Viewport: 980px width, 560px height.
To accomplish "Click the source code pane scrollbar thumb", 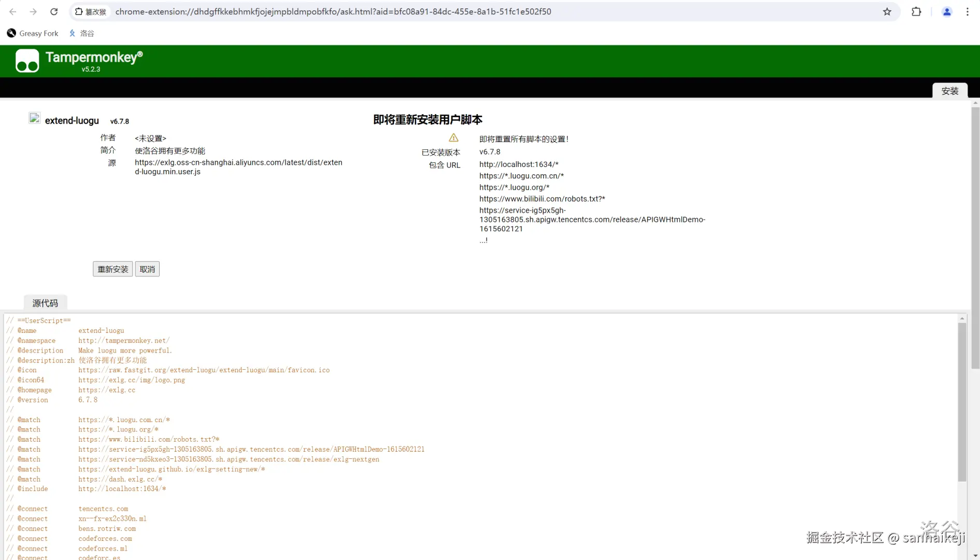I will coord(962,402).
